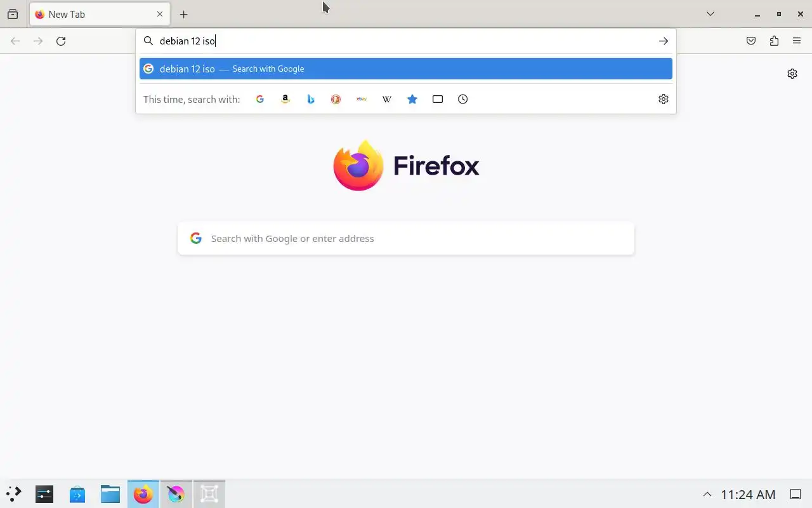812x508 pixels.
Task: Open the file manager from the taskbar
Action: 110,493
